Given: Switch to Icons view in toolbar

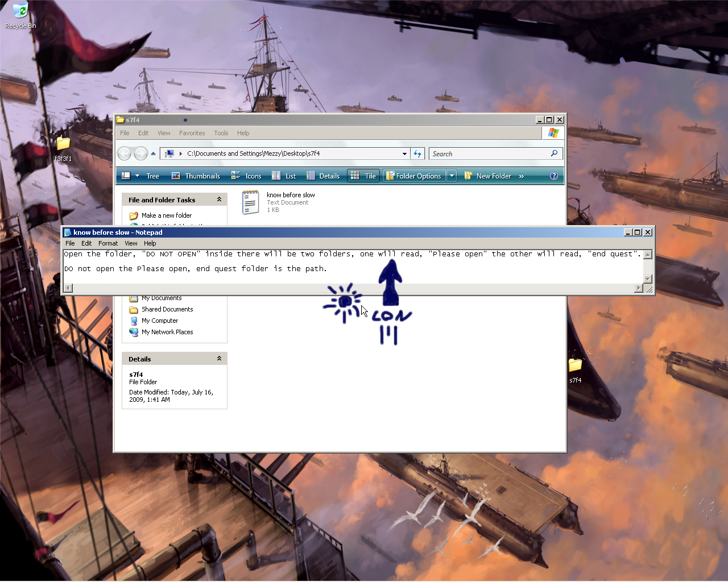Looking at the screenshot, I should click(246, 176).
